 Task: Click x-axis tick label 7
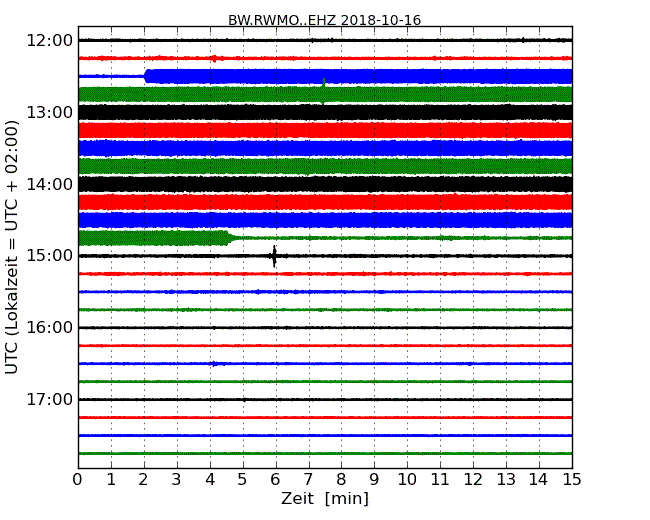coord(308,480)
